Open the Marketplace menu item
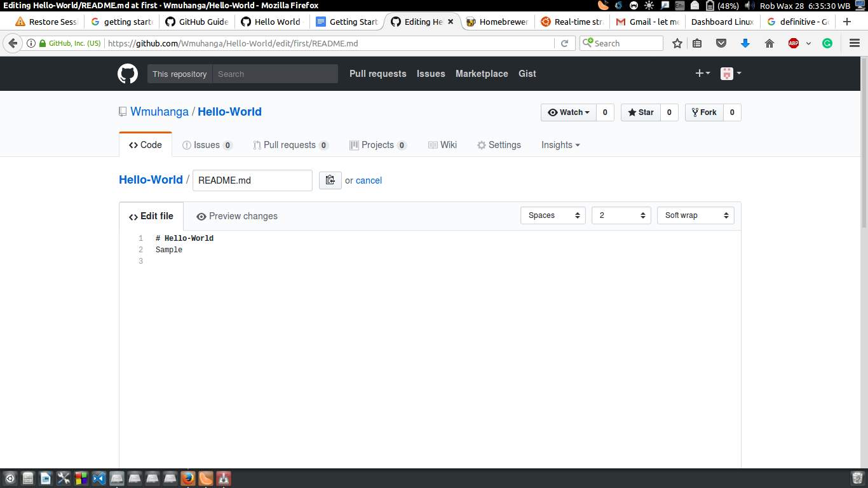The width and height of the screenshot is (868, 488). (x=481, y=74)
